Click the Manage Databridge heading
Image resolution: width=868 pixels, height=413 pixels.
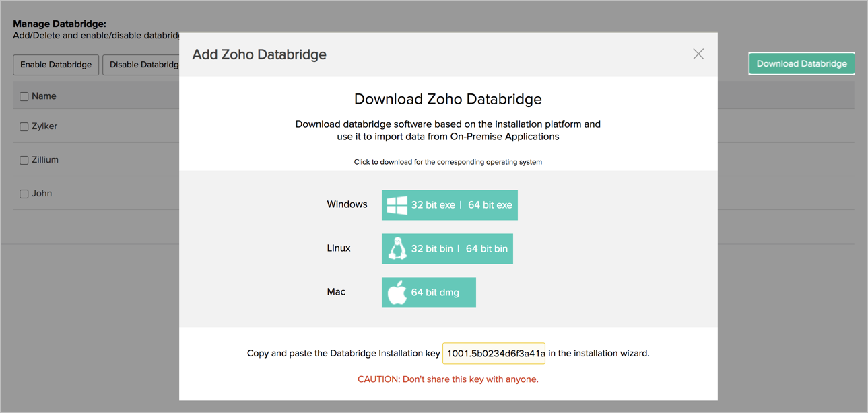[60, 24]
